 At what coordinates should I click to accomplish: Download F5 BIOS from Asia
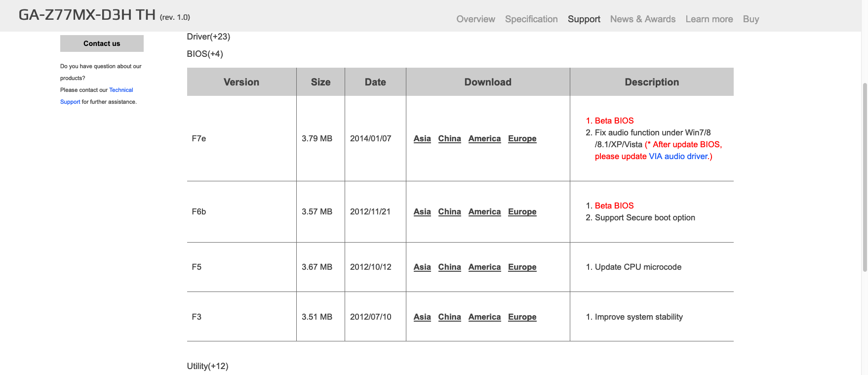pyautogui.click(x=422, y=267)
